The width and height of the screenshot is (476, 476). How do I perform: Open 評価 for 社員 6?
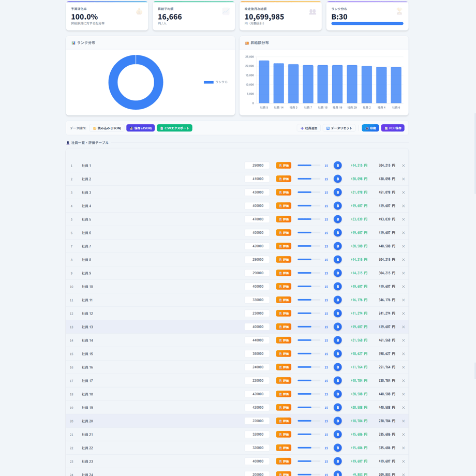click(x=284, y=233)
